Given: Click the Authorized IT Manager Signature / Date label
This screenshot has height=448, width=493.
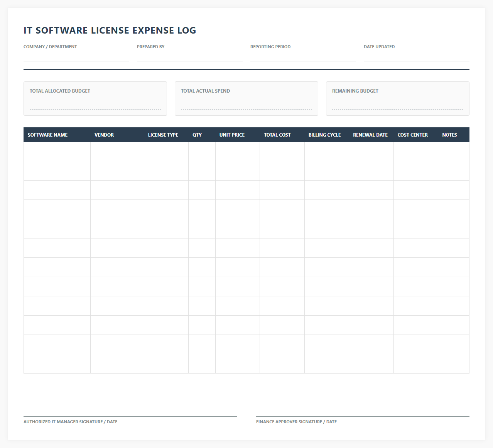Looking at the screenshot, I should [x=71, y=422].
